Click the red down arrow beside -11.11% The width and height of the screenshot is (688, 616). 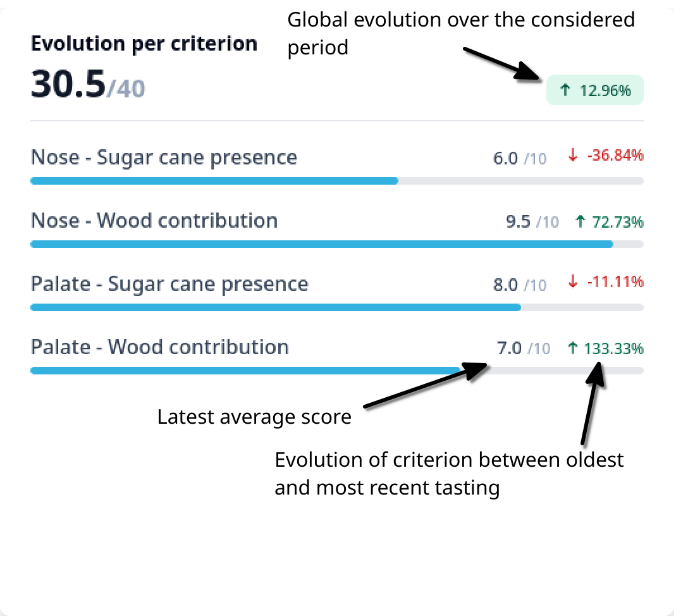(573, 281)
